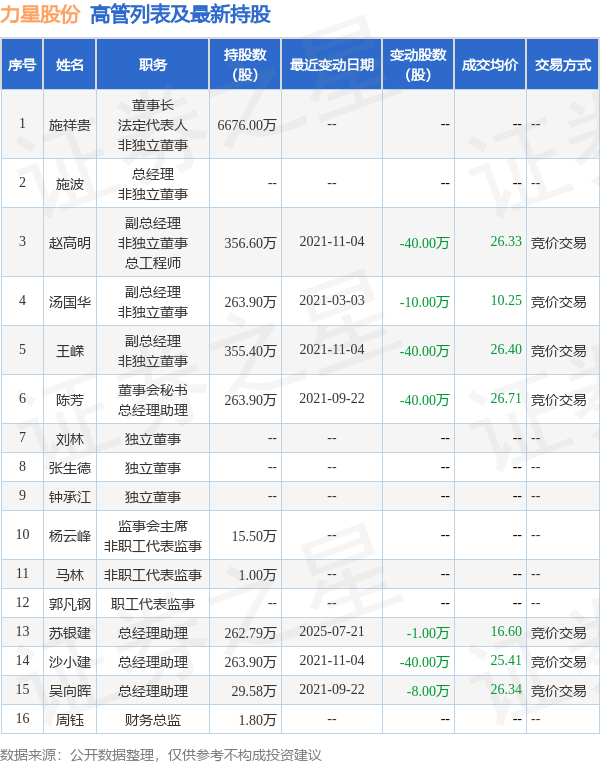Click 竞价交易 in 吴向晖's row
The width and height of the screenshot is (600, 764).
coord(559,691)
